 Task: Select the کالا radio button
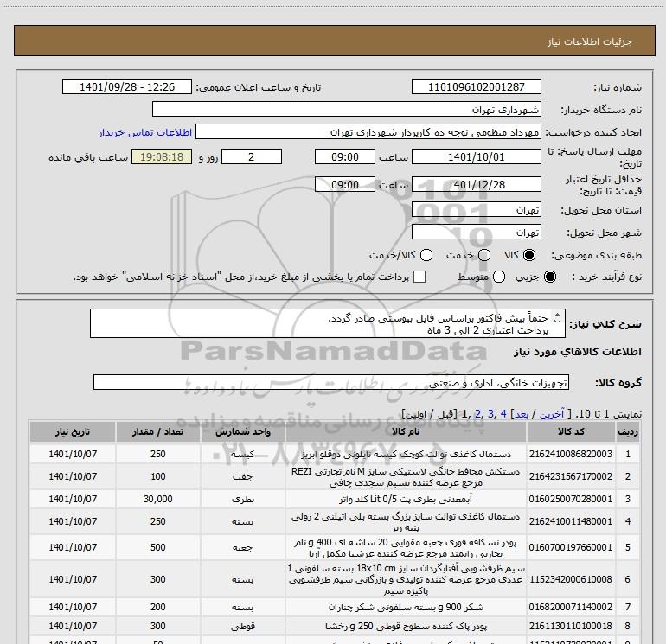point(529,255)
